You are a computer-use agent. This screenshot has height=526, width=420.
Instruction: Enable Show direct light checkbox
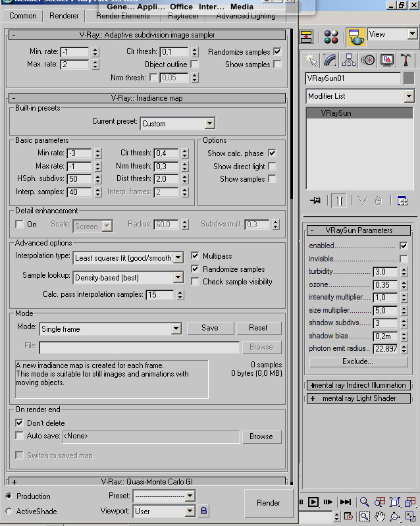pyautogui.click(x=272, y=166)
